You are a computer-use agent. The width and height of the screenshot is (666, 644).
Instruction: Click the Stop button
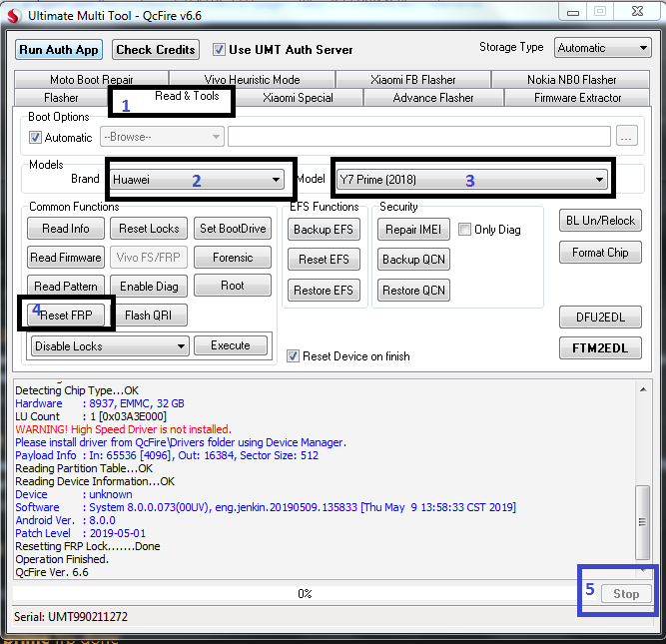click(x=626, y=594)
